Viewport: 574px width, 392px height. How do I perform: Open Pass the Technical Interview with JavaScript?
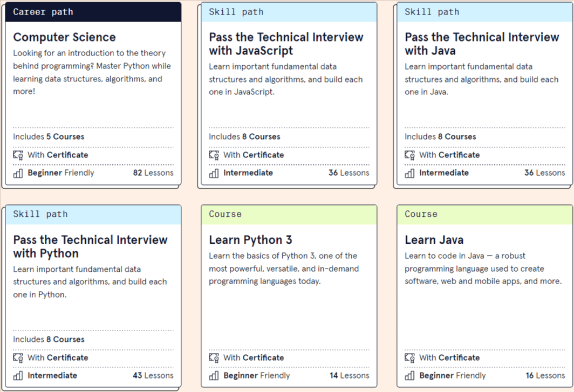[x=286, y=44]
